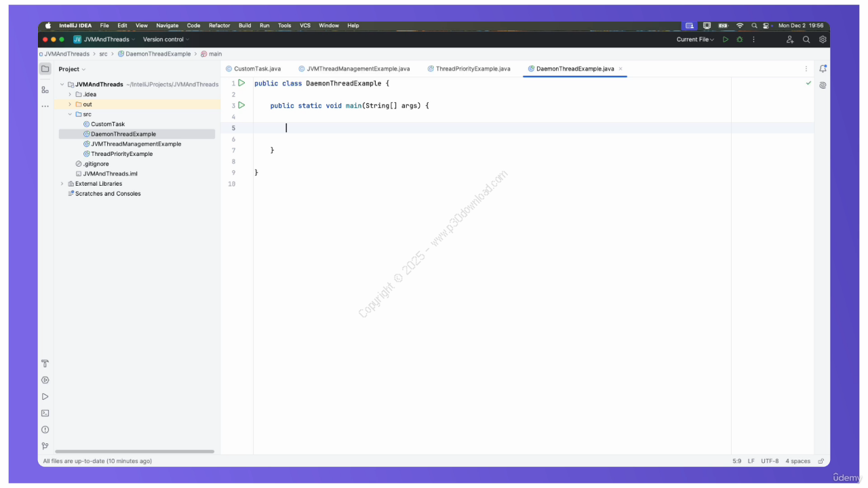Viewport: 868px width, 488px height.
Task: Open the Notifications bell icon
Action: [823, 68]
